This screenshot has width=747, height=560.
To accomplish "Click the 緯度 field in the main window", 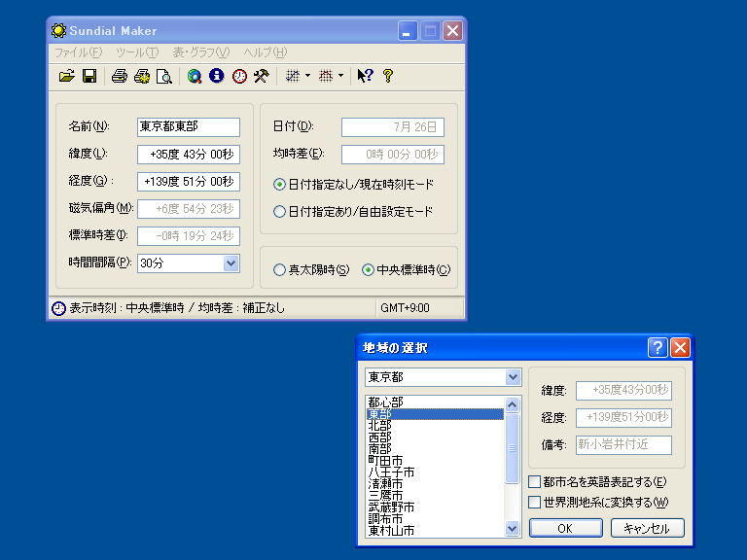I will pyautogui.click(x=188, y=155).
